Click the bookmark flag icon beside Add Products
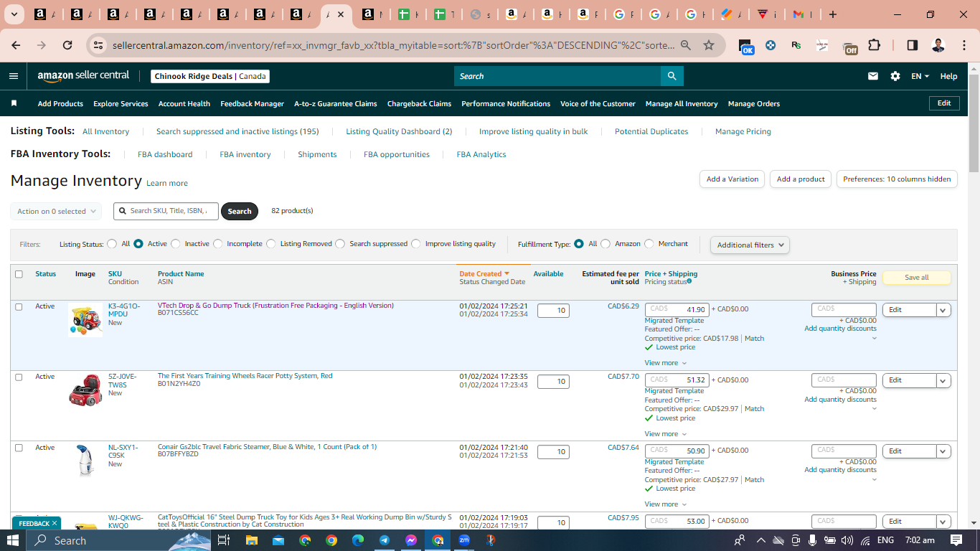 (14, 103)
